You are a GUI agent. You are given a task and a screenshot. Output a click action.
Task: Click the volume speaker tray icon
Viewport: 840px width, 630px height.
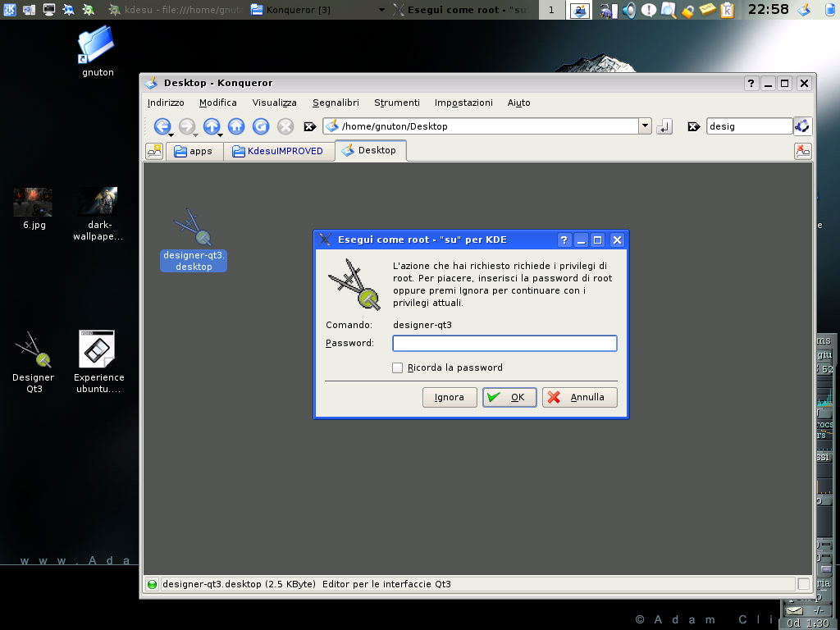[629, 10]
